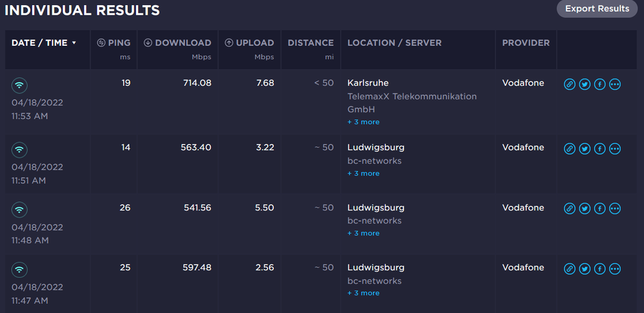Click the Wi-Fi icon of the 11:48 AM test
The width and height of the screenshot is (644, 313).
[20, 210]
